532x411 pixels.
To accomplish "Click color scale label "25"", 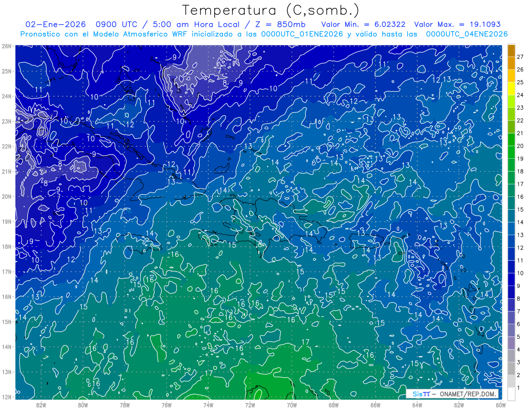I will coord(520,82).
